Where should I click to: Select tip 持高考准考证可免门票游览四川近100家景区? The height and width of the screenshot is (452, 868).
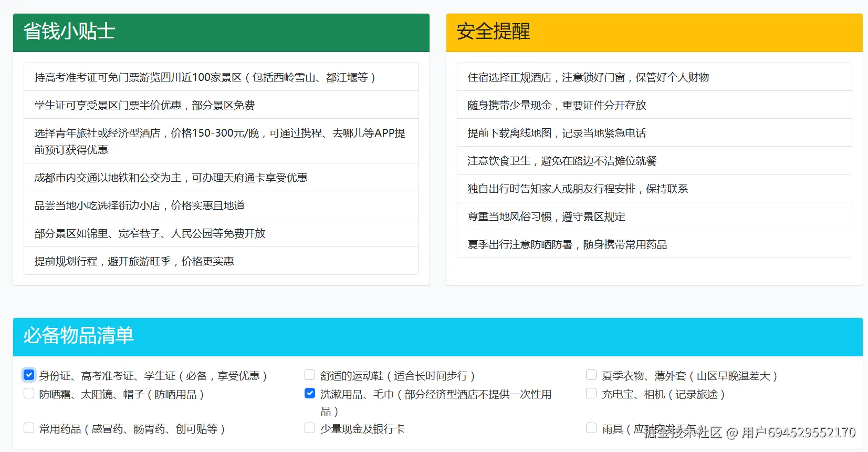click(x=221, y=77)
